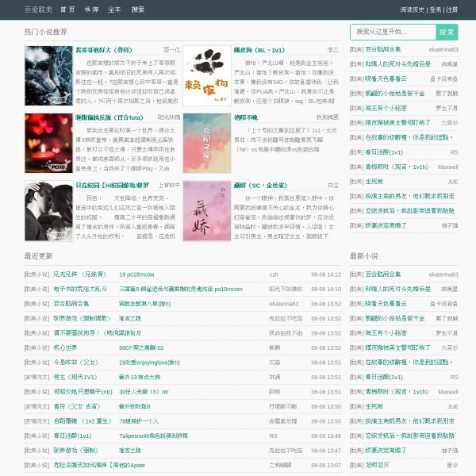Open 寄主（现代1V1）in 最近更新
476x476 pixels.
[x=75, y=377]
